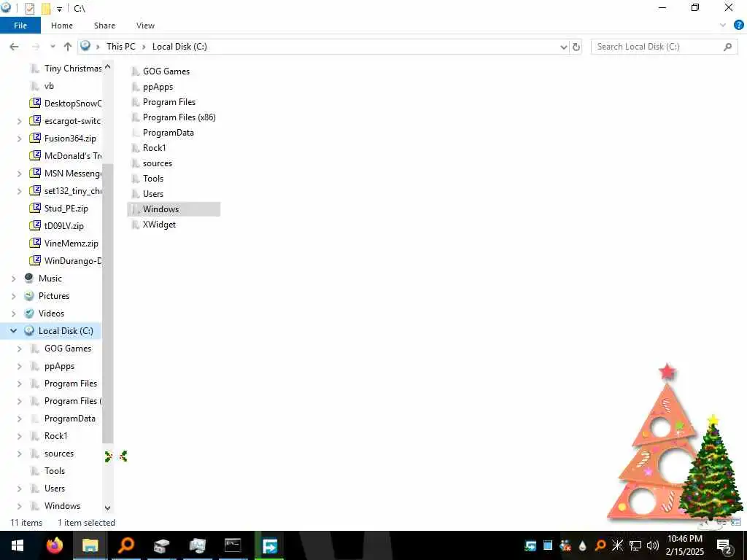Click the Pictures library icon

[x=29, y=296]
